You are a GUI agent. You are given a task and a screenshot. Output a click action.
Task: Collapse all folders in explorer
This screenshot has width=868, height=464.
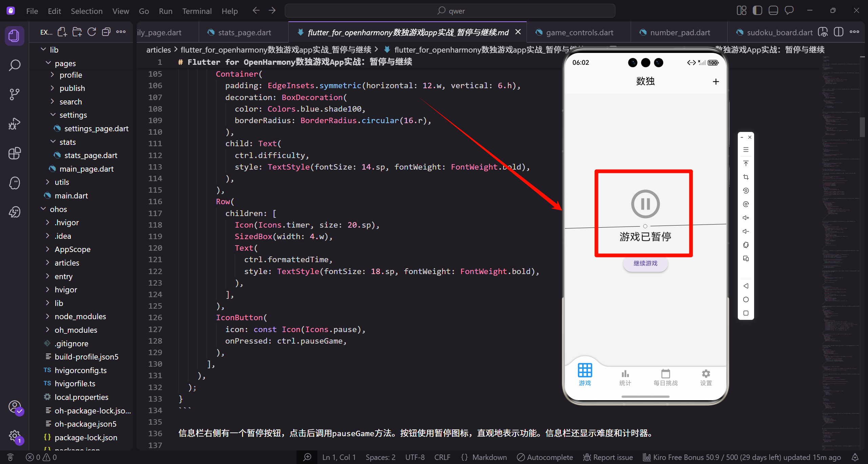coord(106,32)
